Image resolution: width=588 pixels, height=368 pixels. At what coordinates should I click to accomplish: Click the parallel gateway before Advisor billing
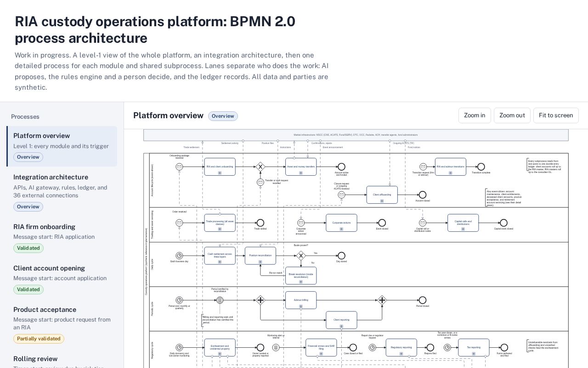(x=260, y=300)
